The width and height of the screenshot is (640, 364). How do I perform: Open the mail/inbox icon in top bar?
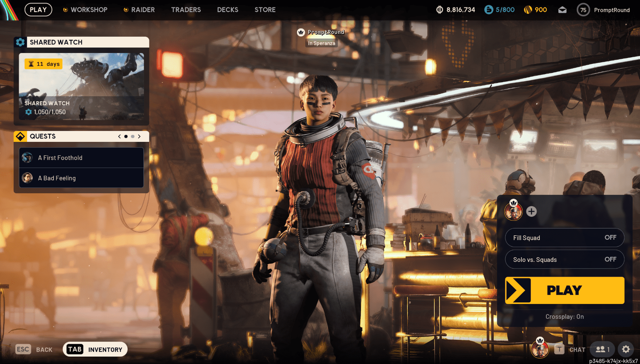click(562, 10)
